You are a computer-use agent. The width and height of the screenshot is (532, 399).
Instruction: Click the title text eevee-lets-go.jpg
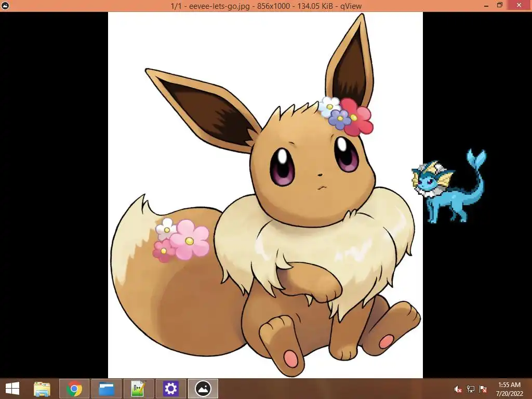(219, 6)
